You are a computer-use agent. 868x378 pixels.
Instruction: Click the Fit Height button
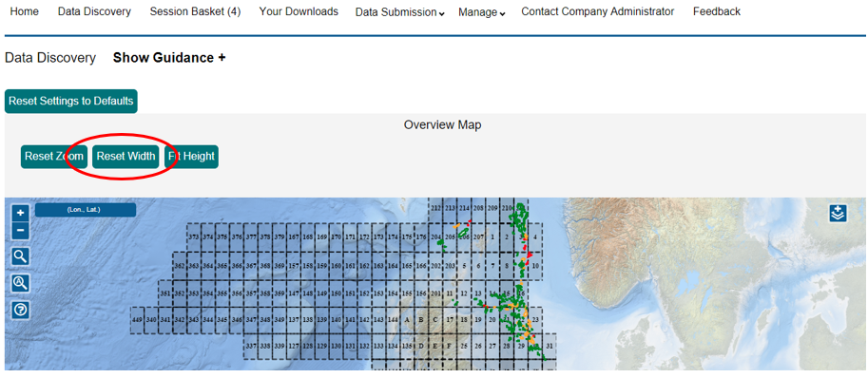click(191, 157)
